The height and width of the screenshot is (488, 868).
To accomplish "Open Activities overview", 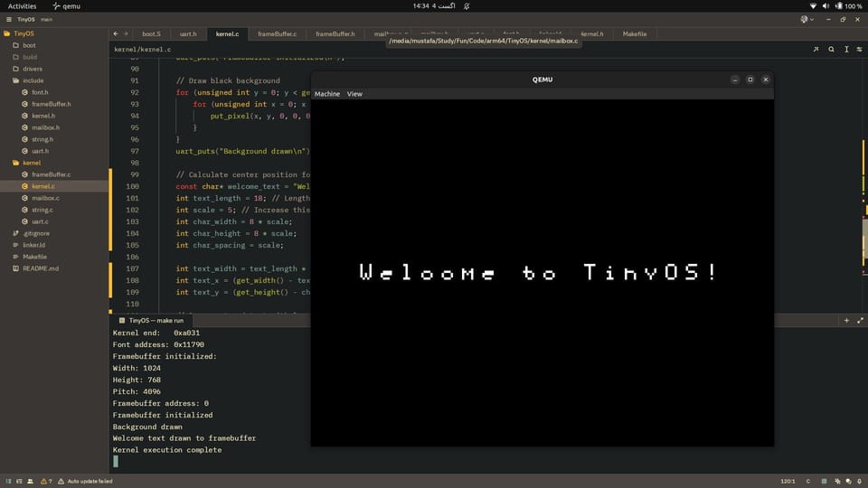I will (x=22, y=6).
